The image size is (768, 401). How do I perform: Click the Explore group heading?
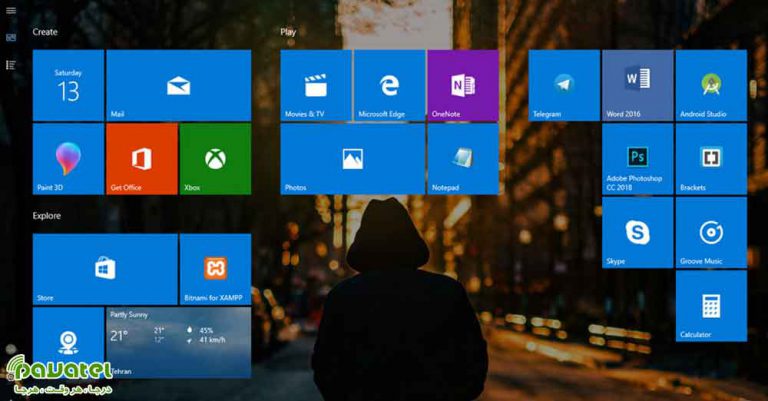coord(47,215)
